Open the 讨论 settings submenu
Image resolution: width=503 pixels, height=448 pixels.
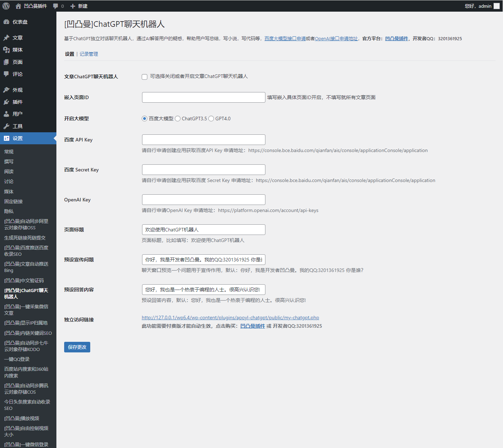(9, 181)
